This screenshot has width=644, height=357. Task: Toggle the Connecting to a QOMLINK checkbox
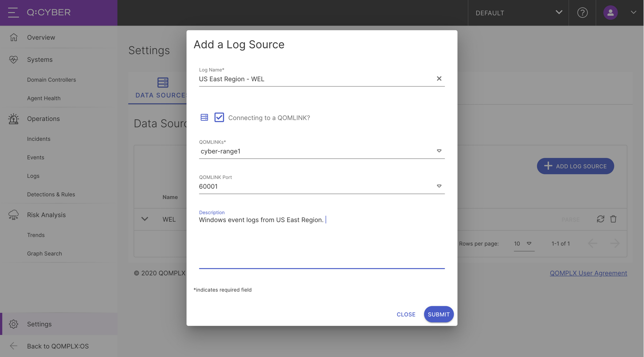click(x=219, y=117)
